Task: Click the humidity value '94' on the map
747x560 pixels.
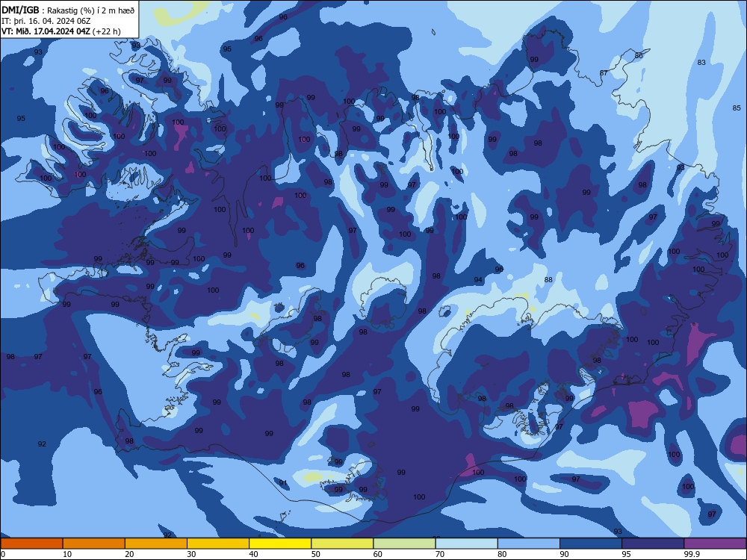Action: (478, 279)
